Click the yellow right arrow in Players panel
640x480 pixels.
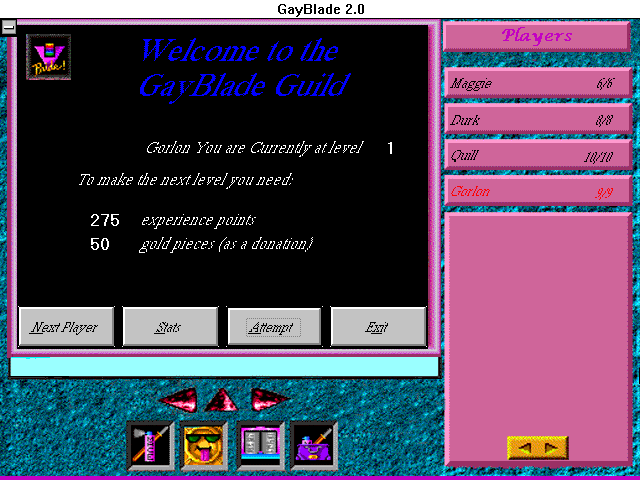[x=551, y=447]
